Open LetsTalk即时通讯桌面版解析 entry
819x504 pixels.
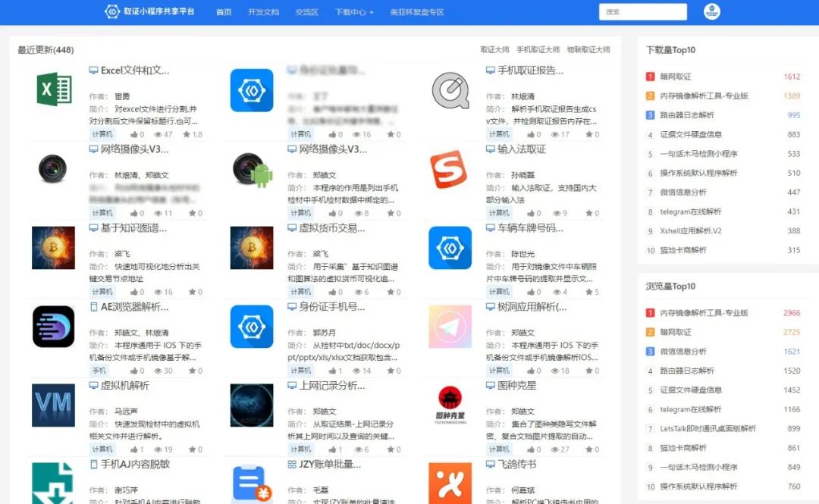click(708, 428)
